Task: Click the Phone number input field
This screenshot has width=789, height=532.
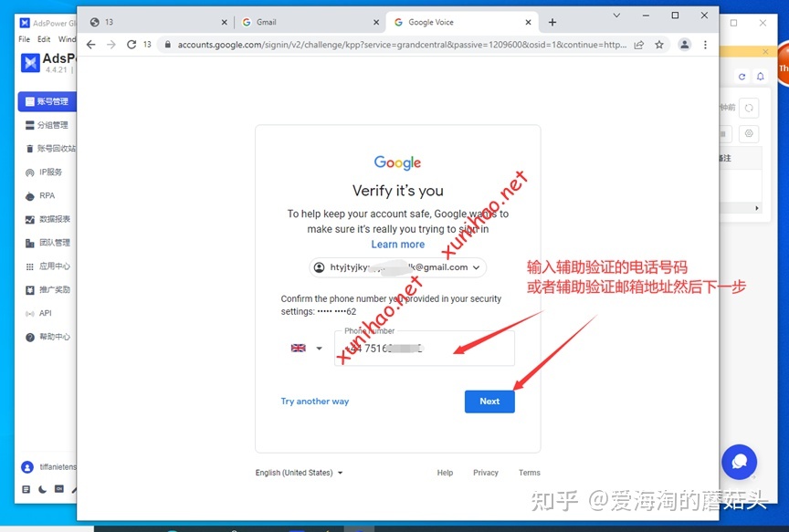Action: click(425, 348)
